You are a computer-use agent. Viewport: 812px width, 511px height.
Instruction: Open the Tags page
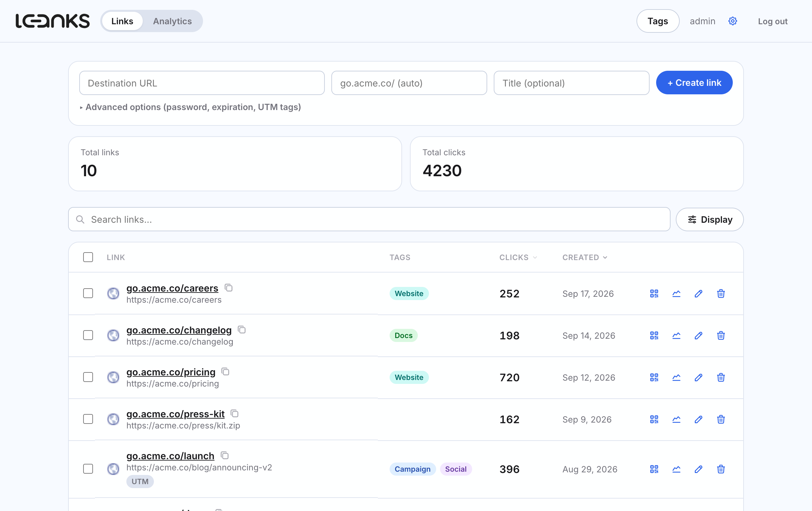[x=657, y=21]
